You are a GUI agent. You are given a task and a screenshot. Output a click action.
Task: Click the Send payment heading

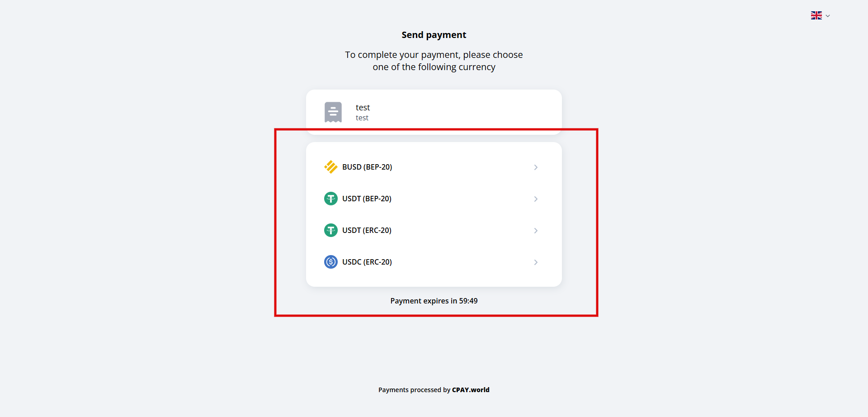434,35
